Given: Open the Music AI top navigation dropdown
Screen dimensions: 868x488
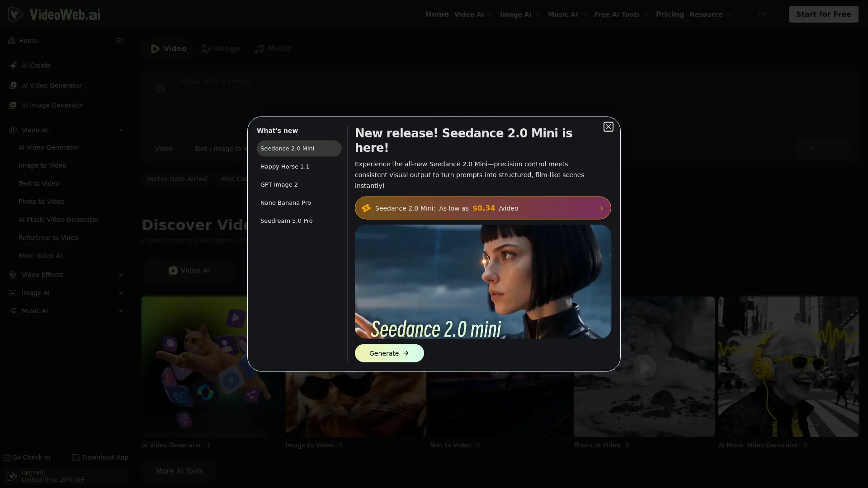Looking at the screenshot, I should 567,14.
